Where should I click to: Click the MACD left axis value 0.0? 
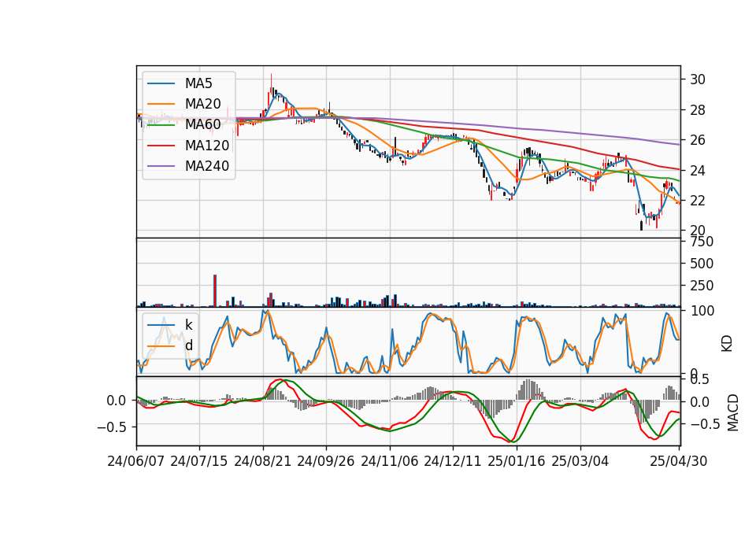[x=117, y=401]
